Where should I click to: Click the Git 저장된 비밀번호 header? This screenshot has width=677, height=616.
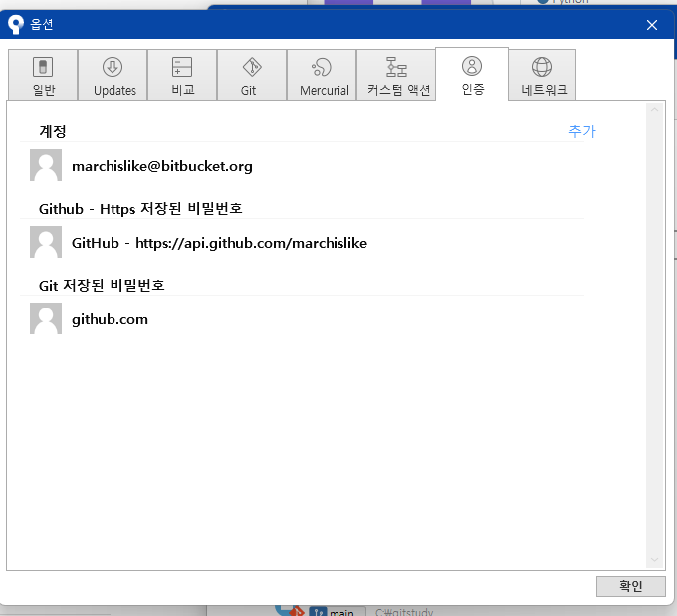tap(102, 285)
